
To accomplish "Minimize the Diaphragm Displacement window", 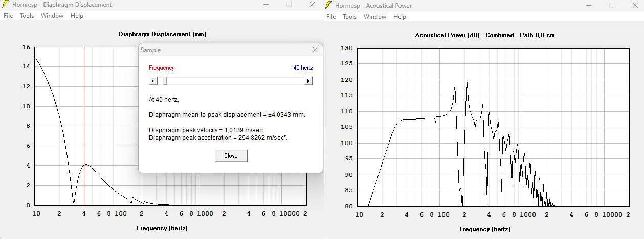I will [x=265, y=5].
